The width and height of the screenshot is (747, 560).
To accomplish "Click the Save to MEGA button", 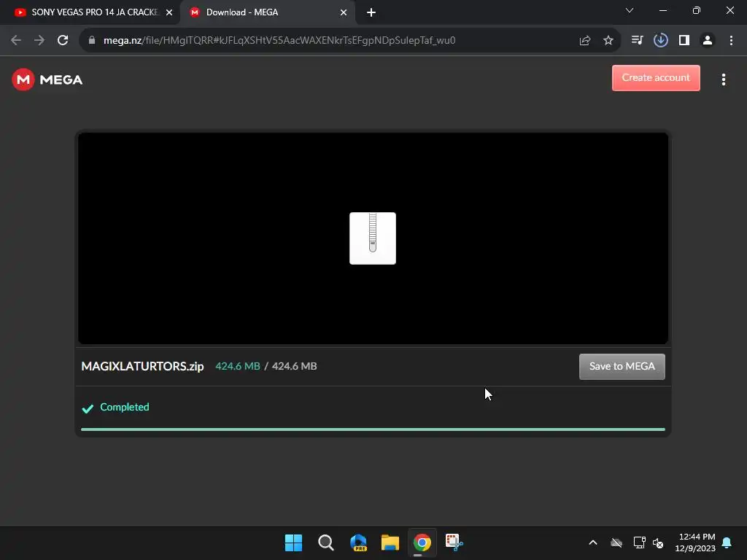I will (622, 366).
